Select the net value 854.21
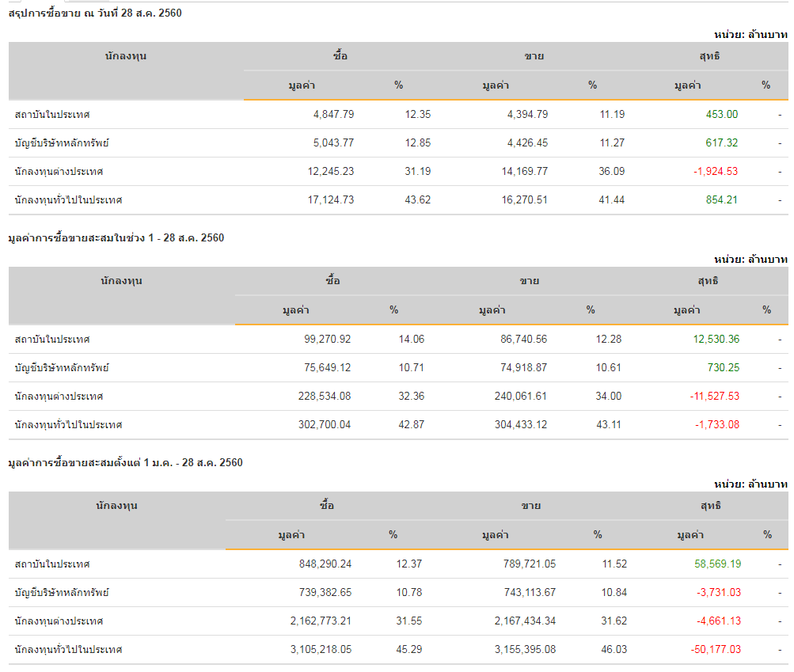 click(721, 199)
